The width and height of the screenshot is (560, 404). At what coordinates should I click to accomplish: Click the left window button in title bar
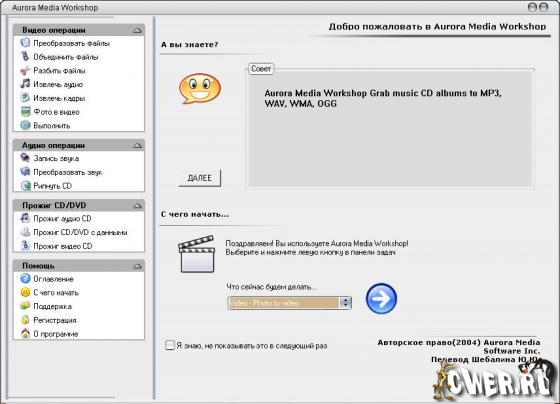(x=532, y=7)
